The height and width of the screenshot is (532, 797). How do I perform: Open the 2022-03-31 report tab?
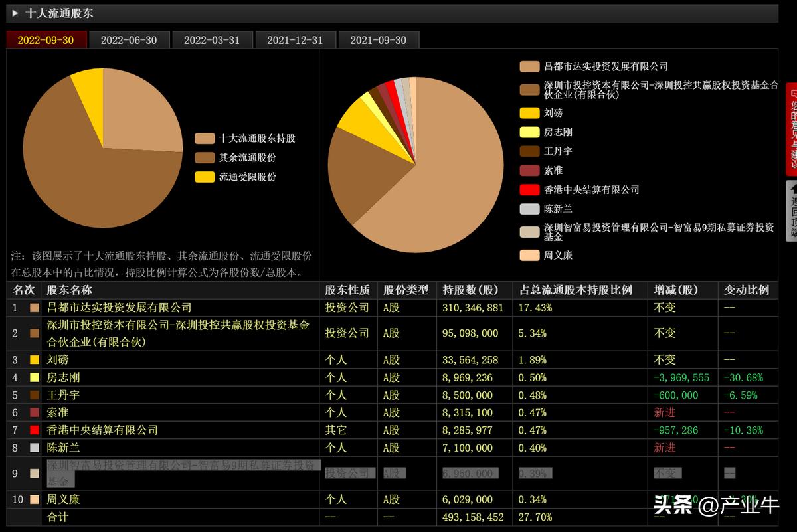point(212,40)
